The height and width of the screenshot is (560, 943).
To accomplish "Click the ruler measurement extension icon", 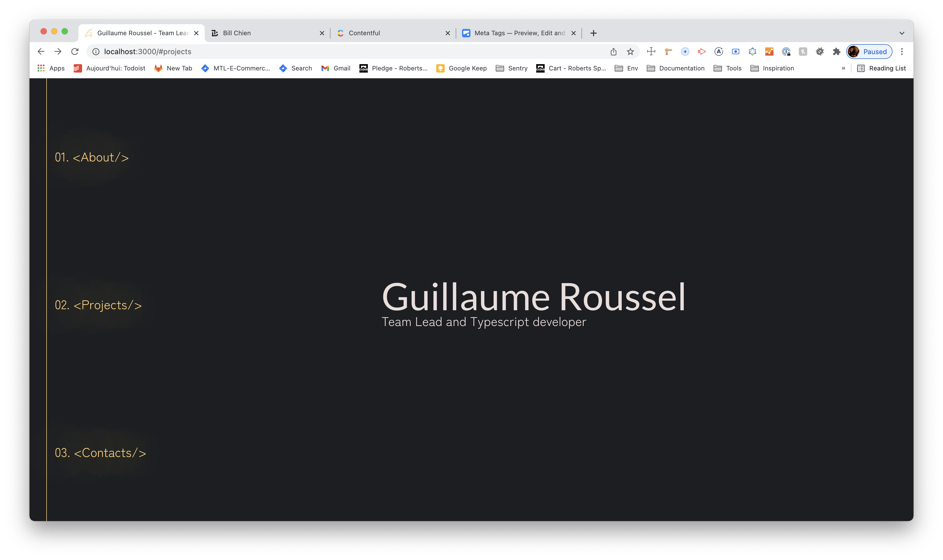I will [669, 51].
